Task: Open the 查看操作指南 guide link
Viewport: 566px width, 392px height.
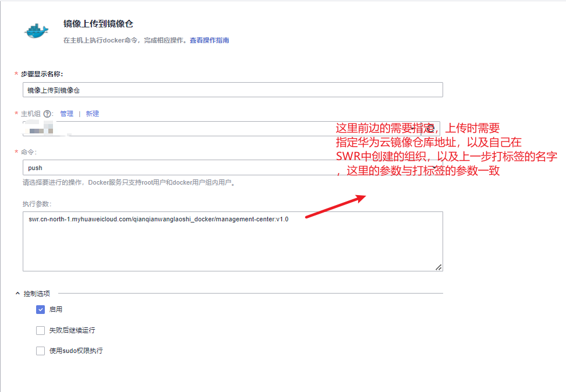Action: (210, 40)
